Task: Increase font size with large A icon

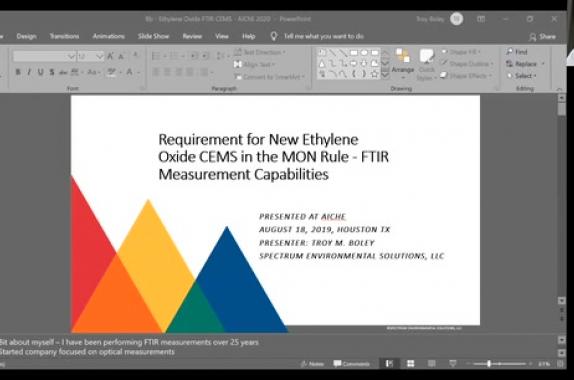Action: (110, 56)
